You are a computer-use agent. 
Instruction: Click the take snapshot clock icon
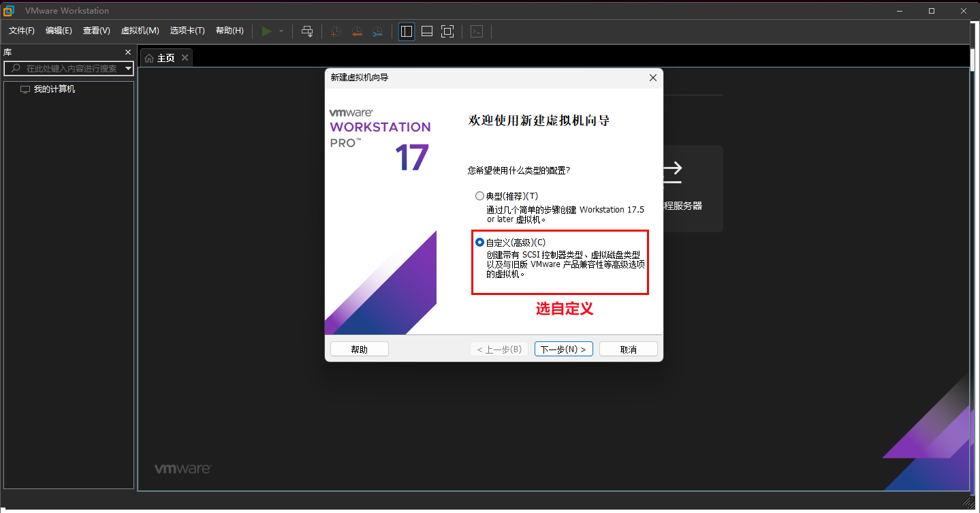point(335,31)
